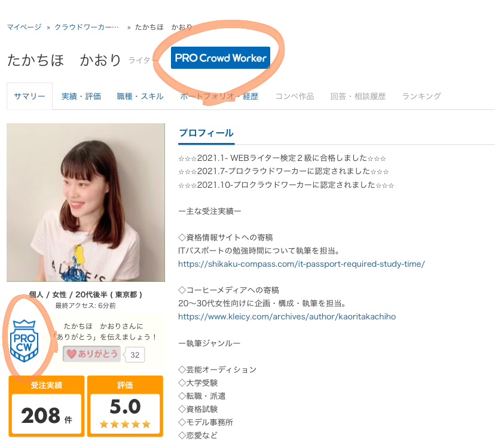Go to マイページ breadcrumb link

tap(25, 27)
